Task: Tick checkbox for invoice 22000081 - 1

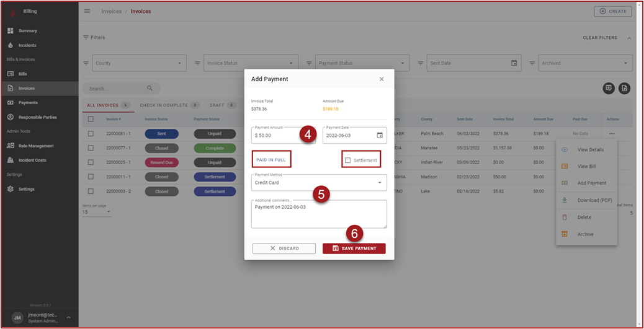Action: 91,133
